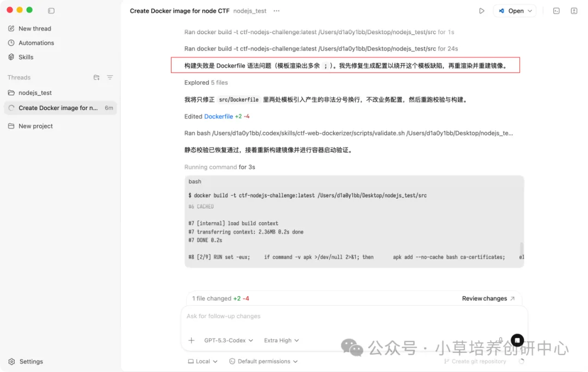
Task: Click '1 file changed +2 -4' summary
Action: [x=220, y=298]
